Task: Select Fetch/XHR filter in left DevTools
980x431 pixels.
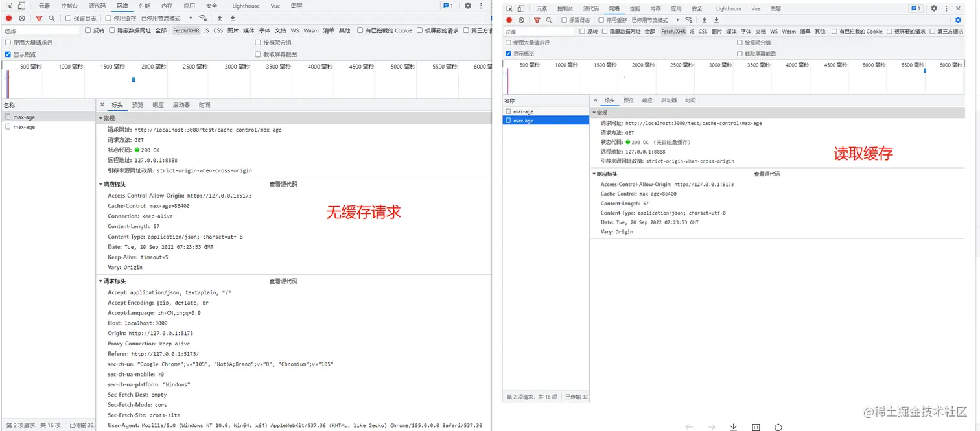Action: click(185, 30)
